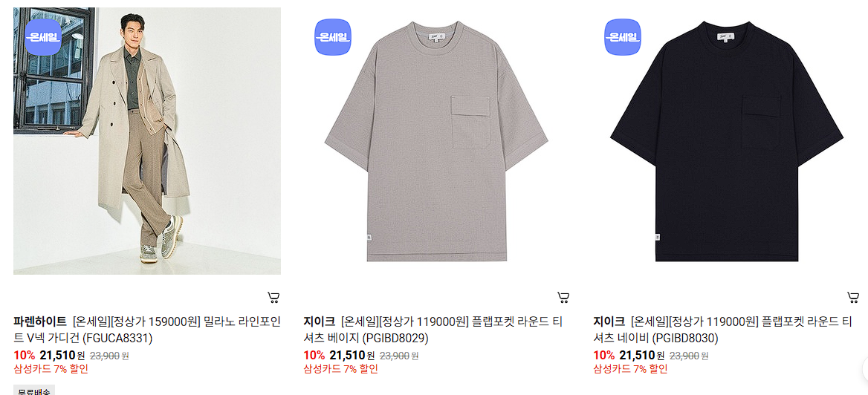Click 온세일 badge on beige t-shirt image

[x=333, y=37]
